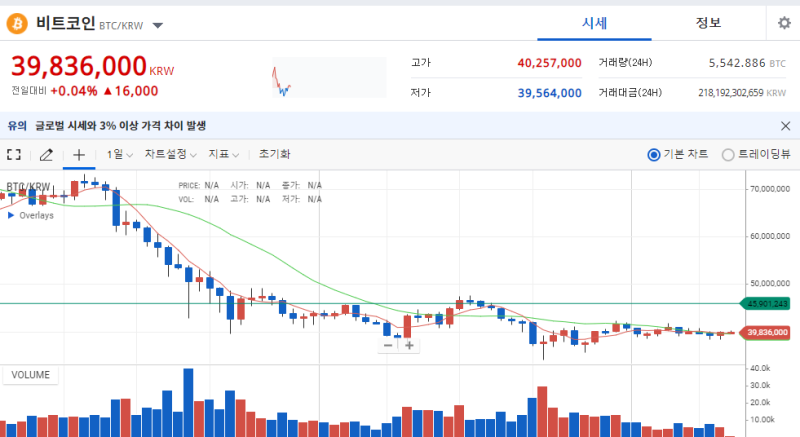
Task: Click the 50,000,000 axis label
Action: pyautogui.click(x=770, y=283)
